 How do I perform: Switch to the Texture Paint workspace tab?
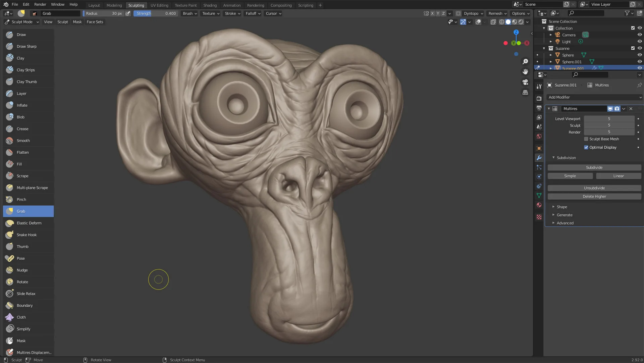coord(185,5)
